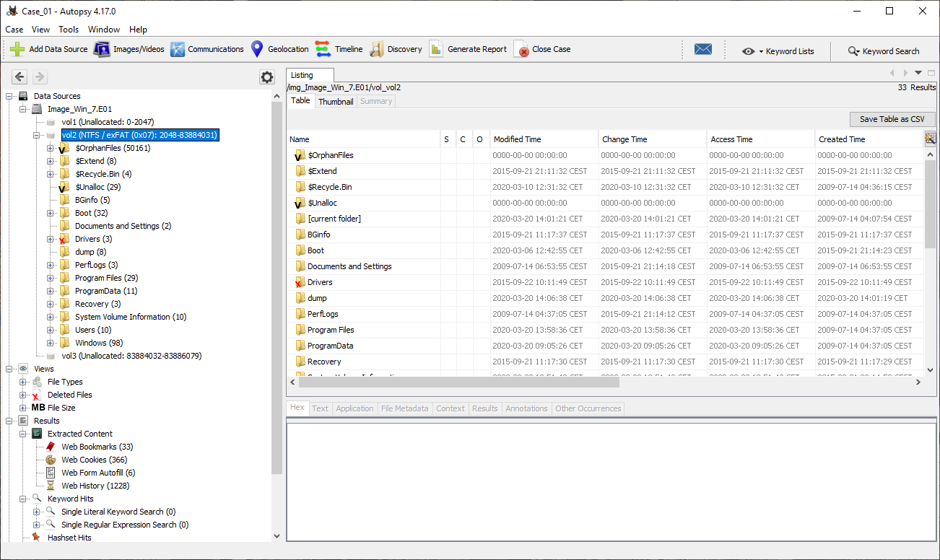
Task: Collapse the vol2 NTFS volume node
Action: point(37,135)
